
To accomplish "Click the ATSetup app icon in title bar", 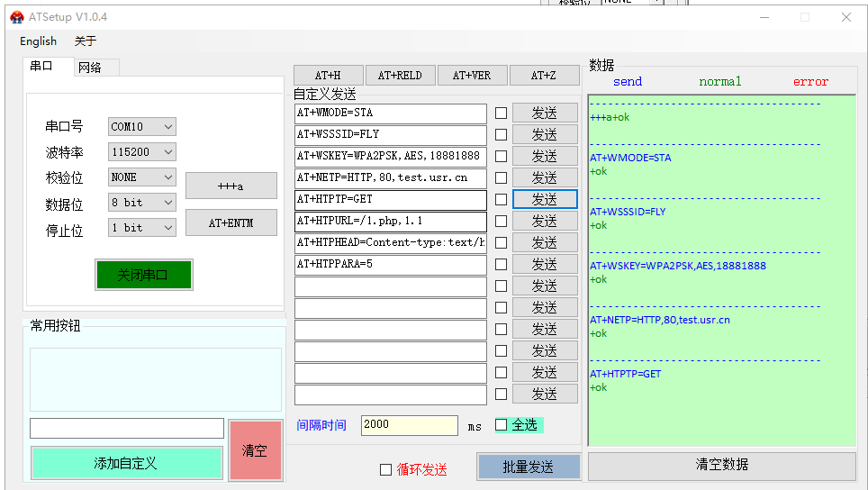I will (x=16, y=17).
